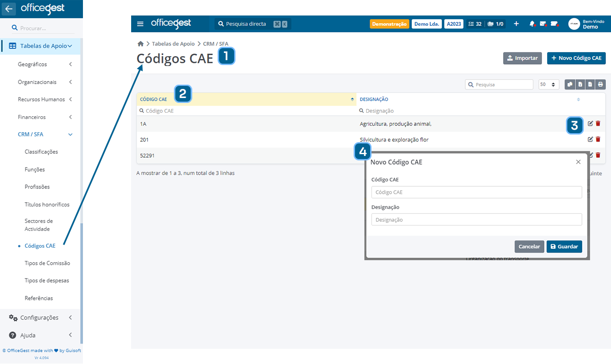The height and width of the screenshot is (364, 611).
Task: Collapse the CRM / SFA sidebar section
Action: tap(40, 134)
